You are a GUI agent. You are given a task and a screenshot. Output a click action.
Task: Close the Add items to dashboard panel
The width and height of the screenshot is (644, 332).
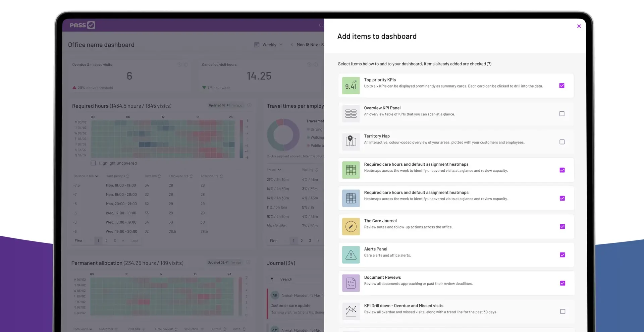coord(579,26)
